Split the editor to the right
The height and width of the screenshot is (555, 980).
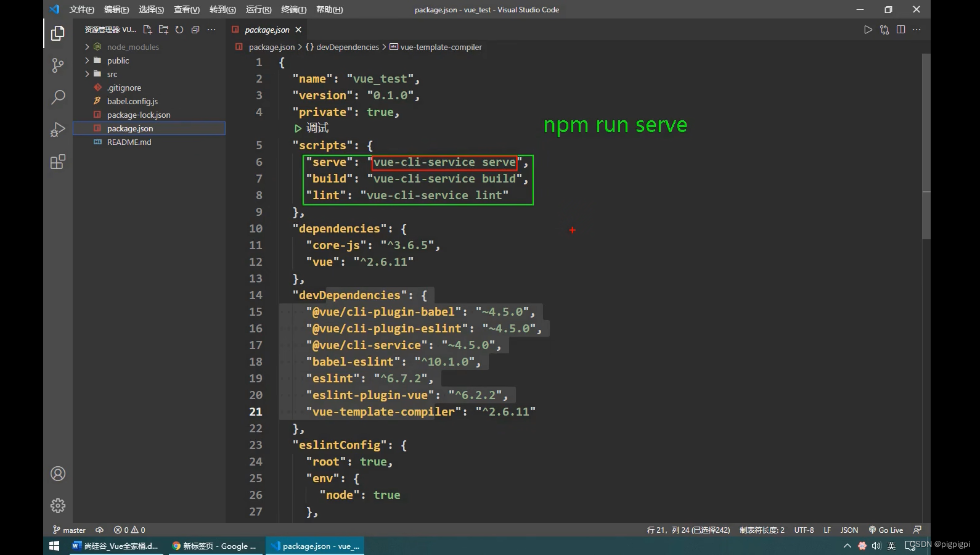pyautogui.click(x=900, y=30)
